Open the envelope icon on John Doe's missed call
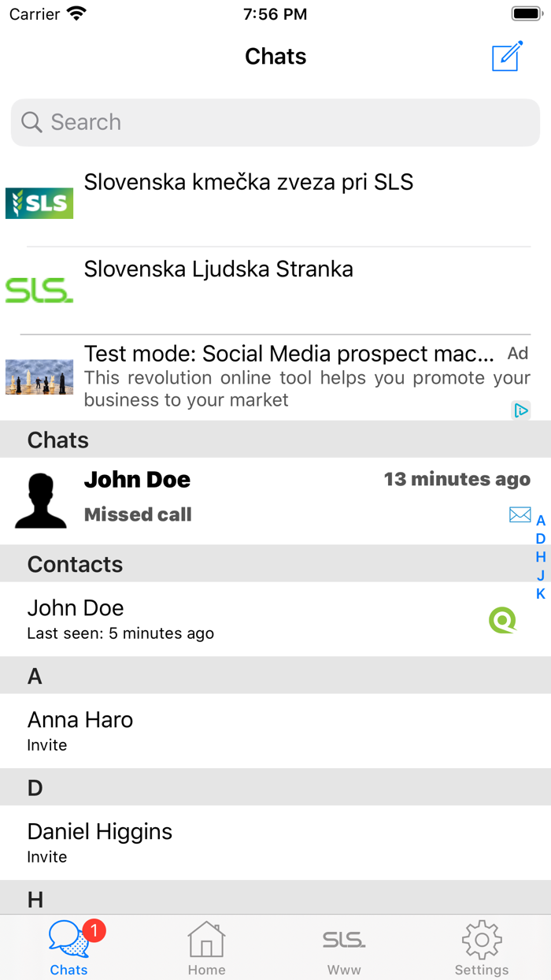This screenshot has height=980, width=551. click(520, 514)
